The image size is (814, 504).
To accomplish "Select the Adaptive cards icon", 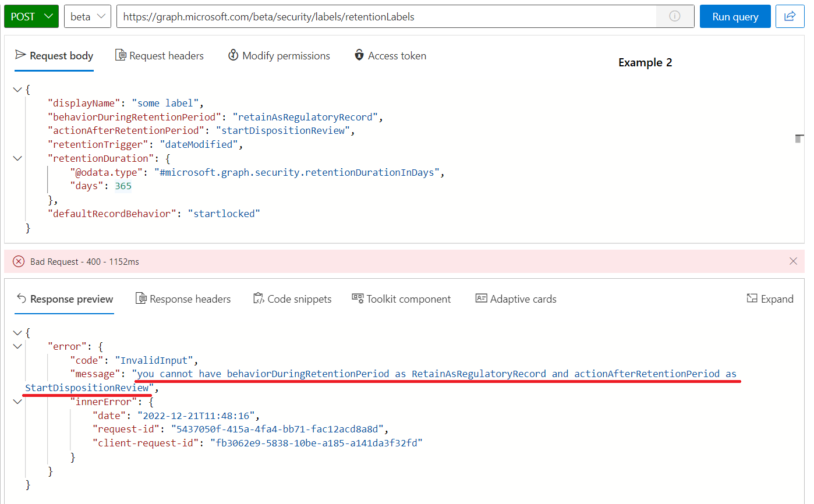I will coord(481,299).
